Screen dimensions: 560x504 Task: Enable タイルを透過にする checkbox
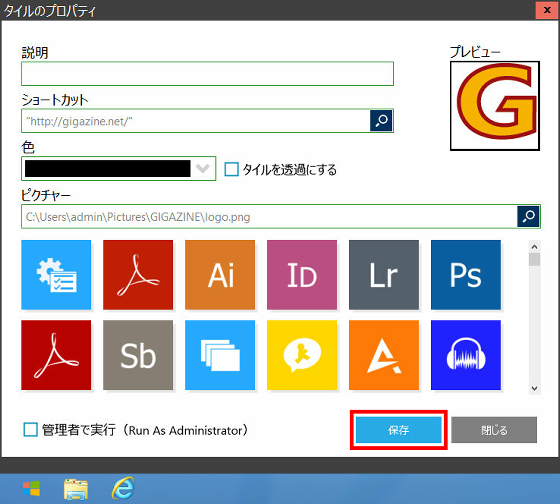point(231,169)
